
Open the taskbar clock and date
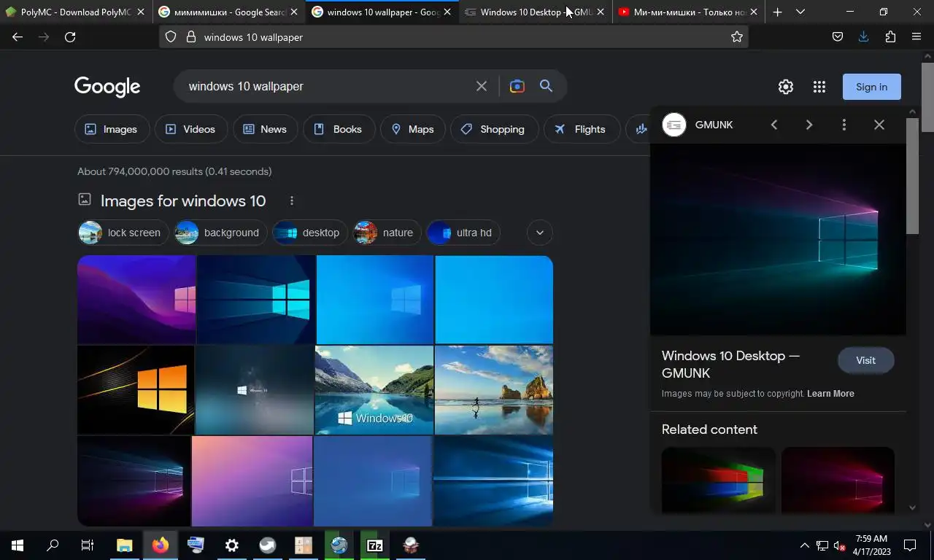871,545
